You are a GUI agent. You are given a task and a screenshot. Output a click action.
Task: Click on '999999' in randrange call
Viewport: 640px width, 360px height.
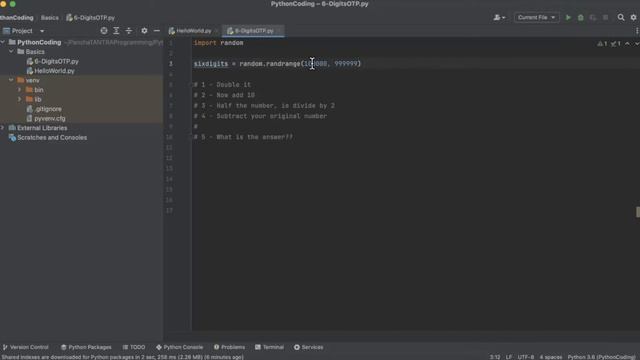click(346, 64)
